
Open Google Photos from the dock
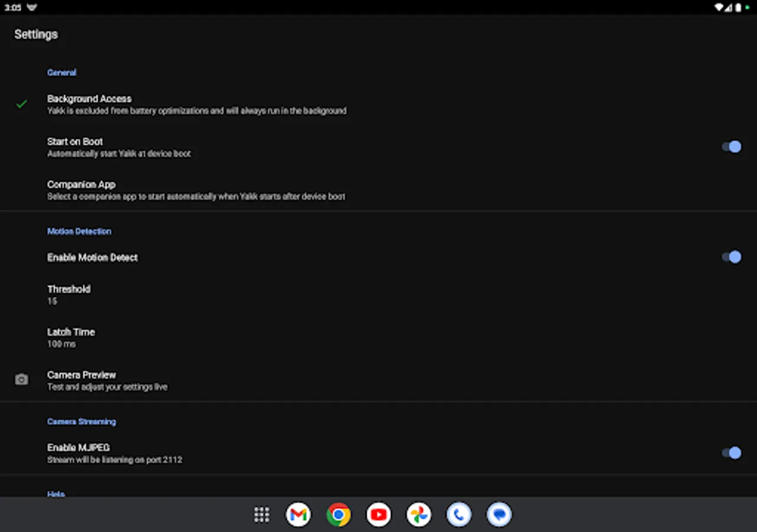(419, 514)
